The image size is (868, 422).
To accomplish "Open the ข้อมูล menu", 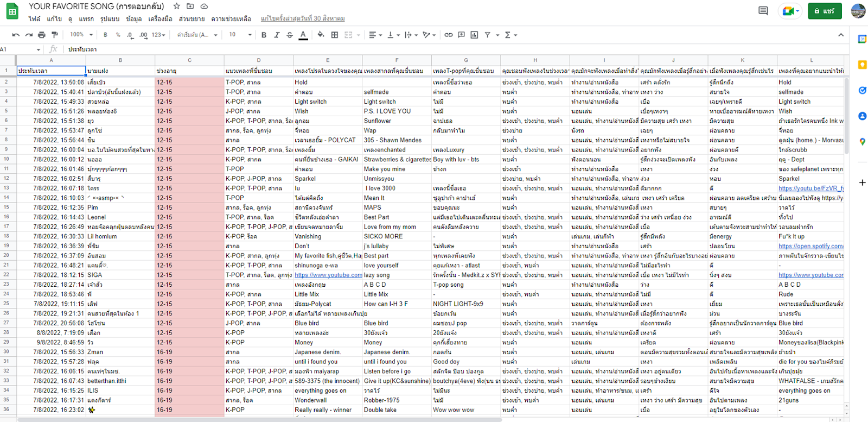I will (x=133, y=19).
